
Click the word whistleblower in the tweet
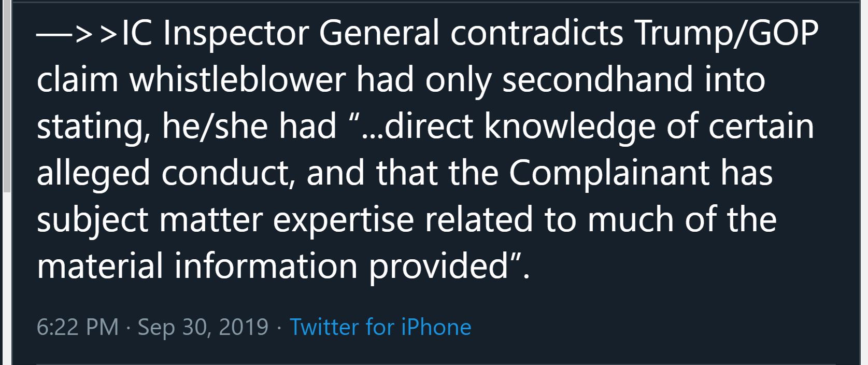pyautogui.click(x=237, y=80)
